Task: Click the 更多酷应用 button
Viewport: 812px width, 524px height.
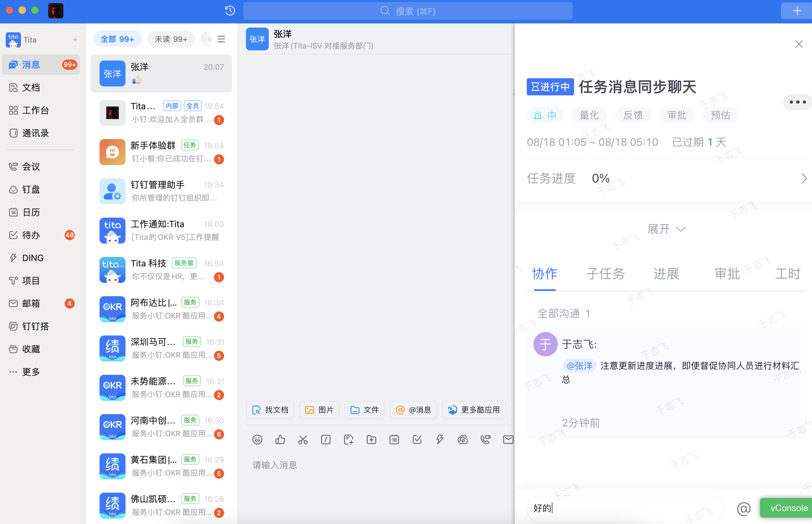Action: [474, 410]
